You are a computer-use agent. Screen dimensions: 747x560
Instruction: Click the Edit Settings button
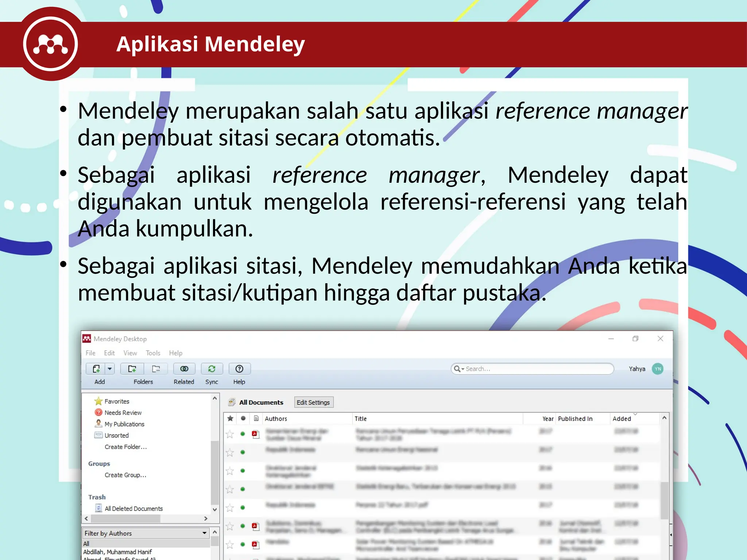click(313, 402)
